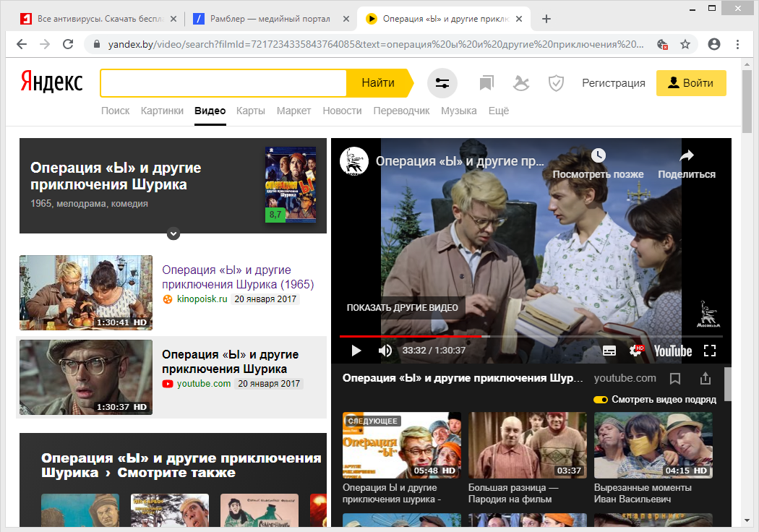Open the 'Карты' tab

coord(251,111)
